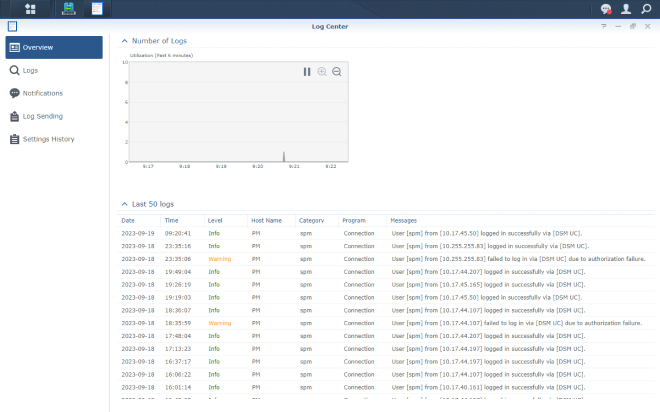Screen dimensions: 660x412
Task: Zoom out on the log chart
Action: [x=337, y=72]
